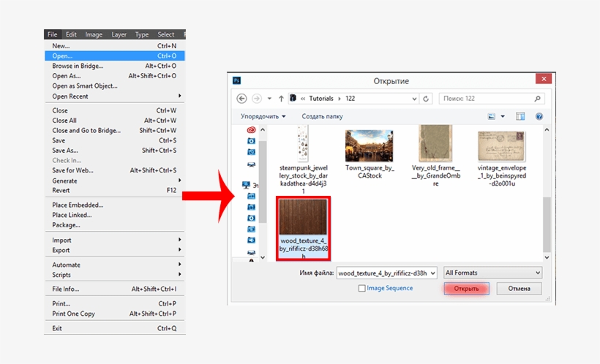Toggle the preview pane icon
The height and width of the screenshot is (364, 600).
520,116
